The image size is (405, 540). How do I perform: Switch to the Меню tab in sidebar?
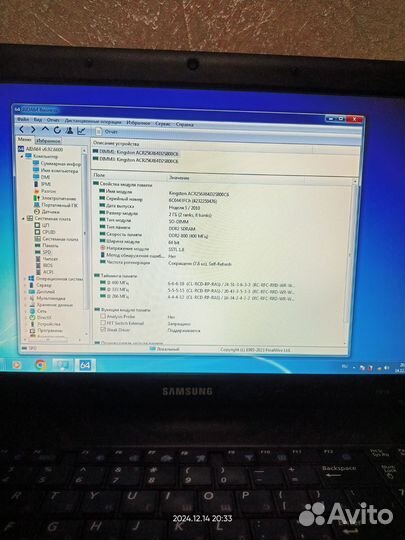coord(24,139)
